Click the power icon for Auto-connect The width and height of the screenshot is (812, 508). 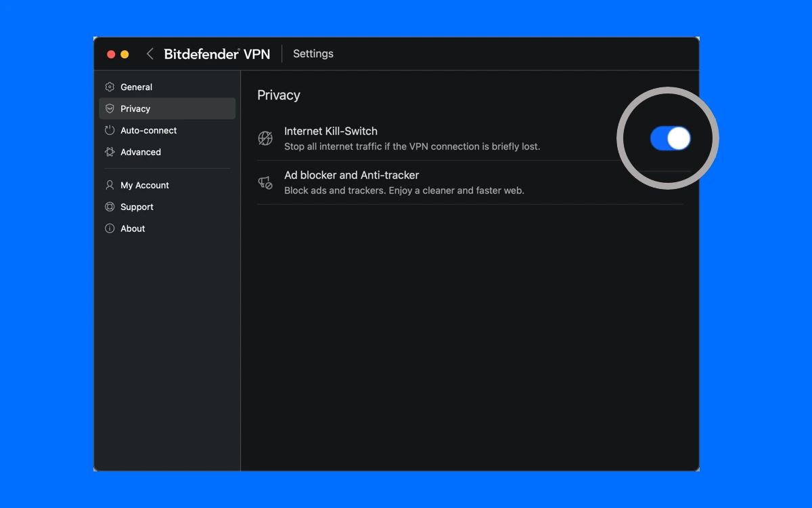(x=110, y=130)
